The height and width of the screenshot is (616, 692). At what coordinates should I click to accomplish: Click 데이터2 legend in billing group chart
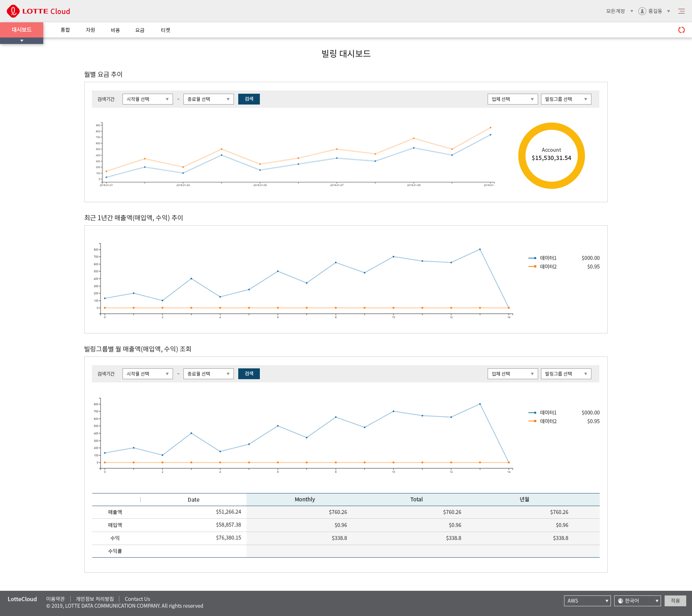click(542, 421)
